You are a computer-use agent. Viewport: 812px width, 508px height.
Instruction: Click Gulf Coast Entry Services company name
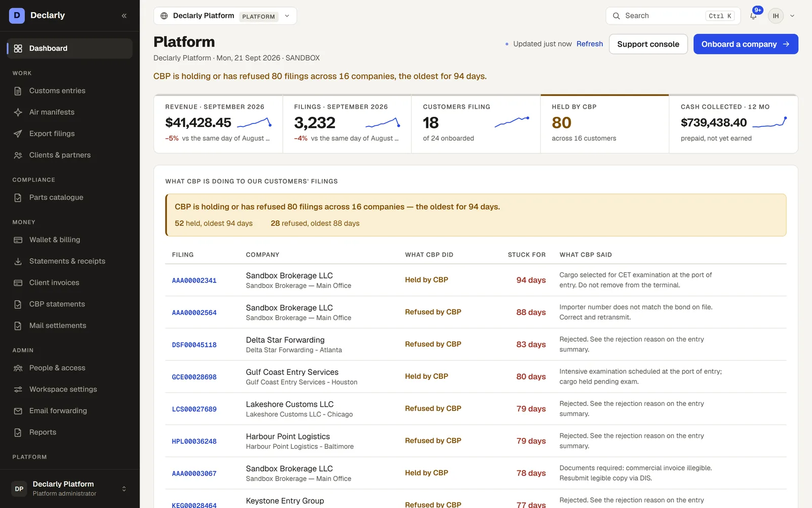(292, 372)
